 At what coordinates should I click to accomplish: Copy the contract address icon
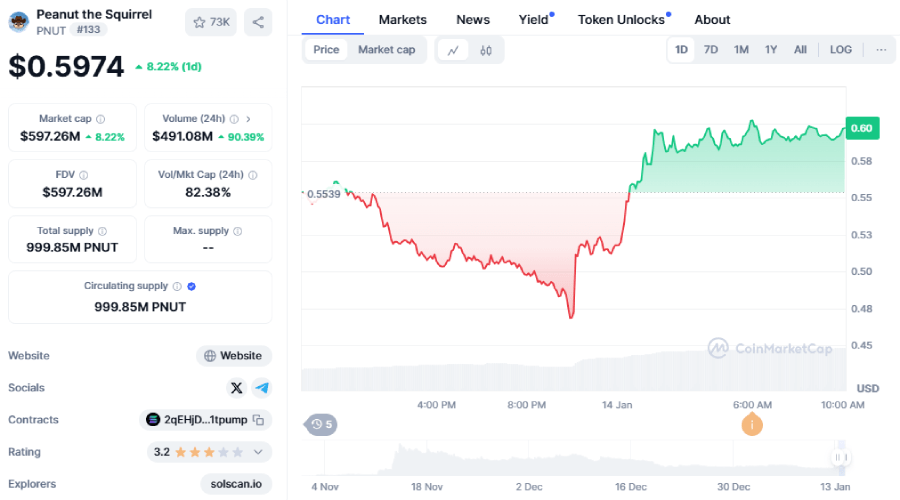pyautogui.click(x=258, y=420)
